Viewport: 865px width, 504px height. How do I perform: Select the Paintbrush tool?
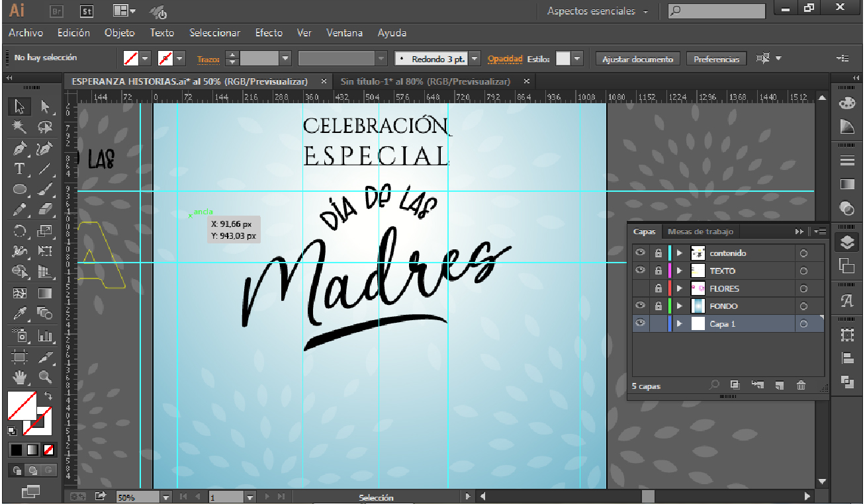click(45, 189)
